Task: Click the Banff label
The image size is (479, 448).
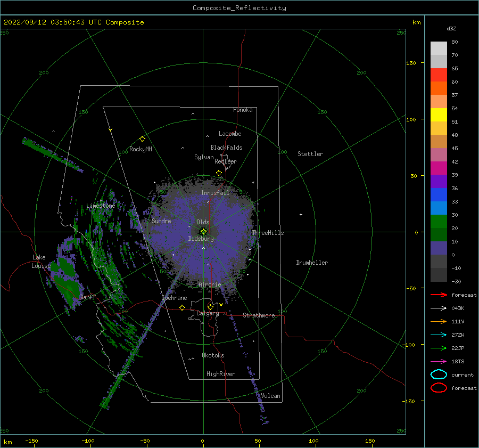Action: click(88, 297)
